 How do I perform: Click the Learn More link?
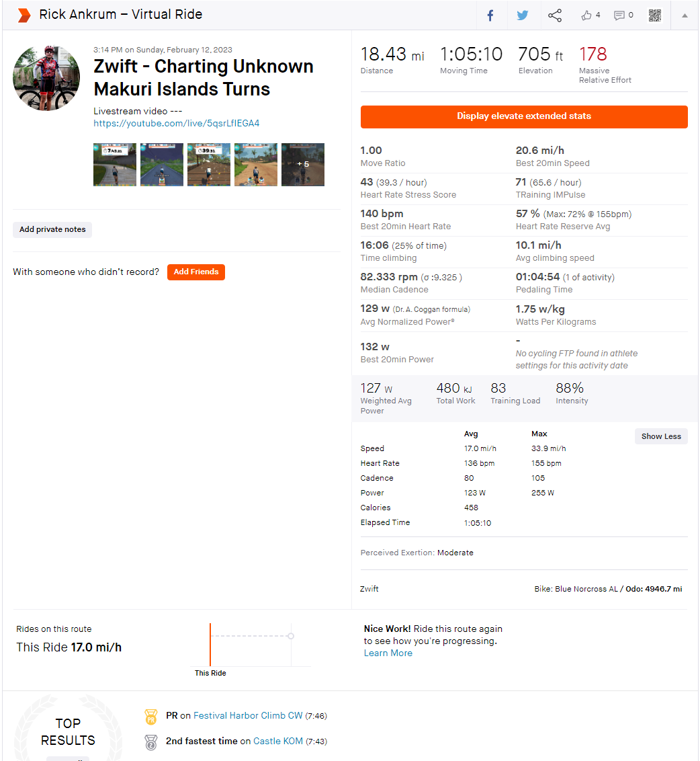388,653
